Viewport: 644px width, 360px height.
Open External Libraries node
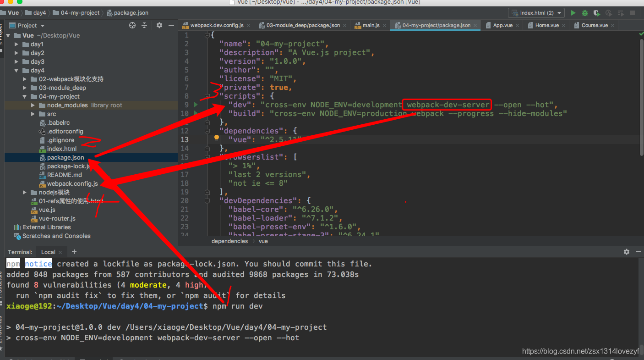click(47, 227)
